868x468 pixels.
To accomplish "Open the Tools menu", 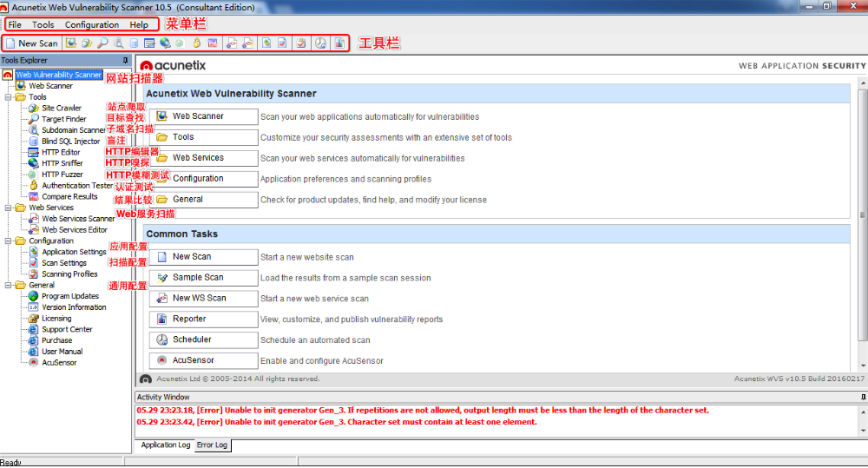I will pos(43,25).
